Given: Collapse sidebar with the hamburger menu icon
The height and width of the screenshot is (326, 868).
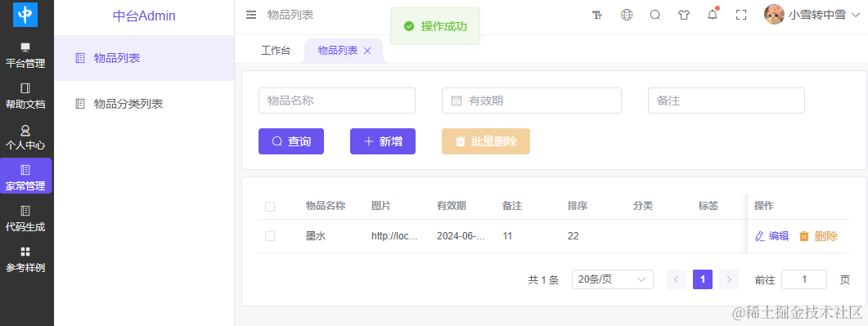Looking at the screenshot, I should [x=251, y=15].
